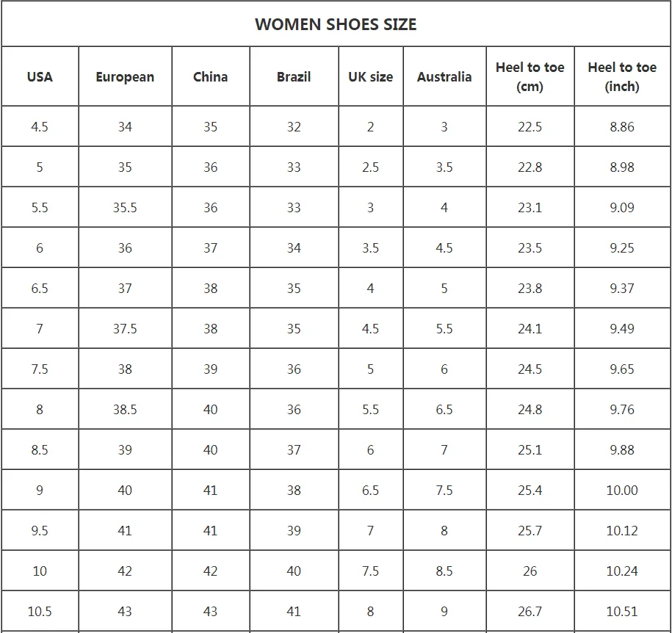Screen dimensions: 672x633
Task: Click the European size 37.5 cell
Action: [125, 329]
